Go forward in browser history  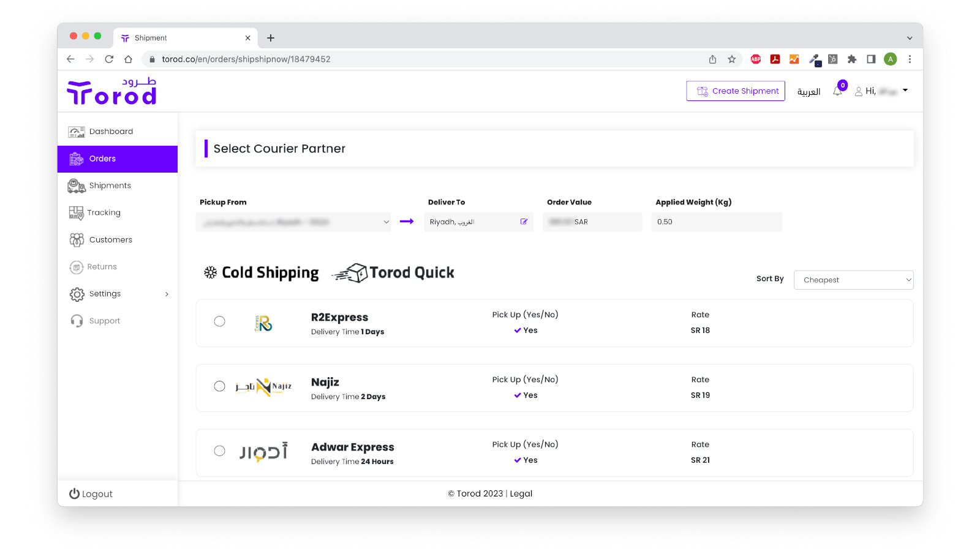90,59
